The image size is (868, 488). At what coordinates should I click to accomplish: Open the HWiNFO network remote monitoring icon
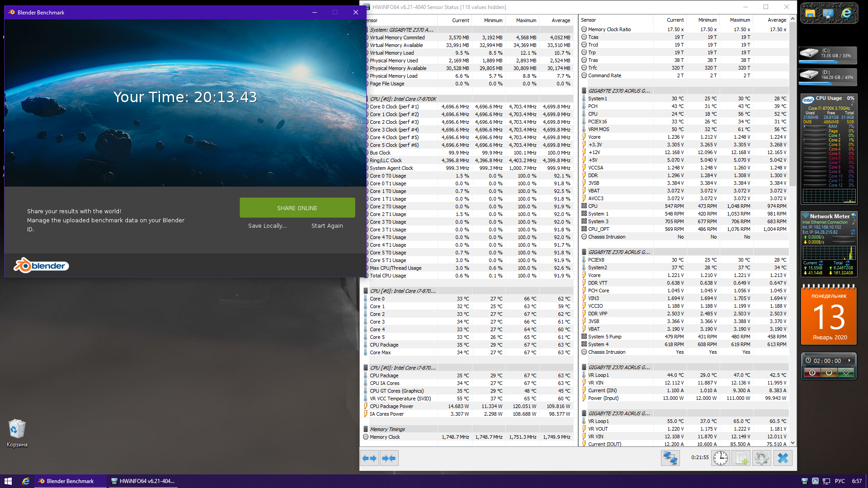click(x=670, y=458)
